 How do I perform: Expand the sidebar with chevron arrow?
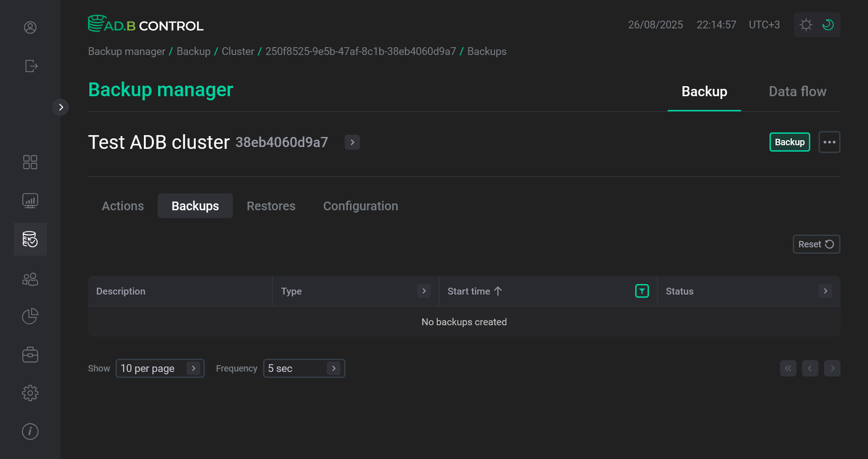pos(60,107)
